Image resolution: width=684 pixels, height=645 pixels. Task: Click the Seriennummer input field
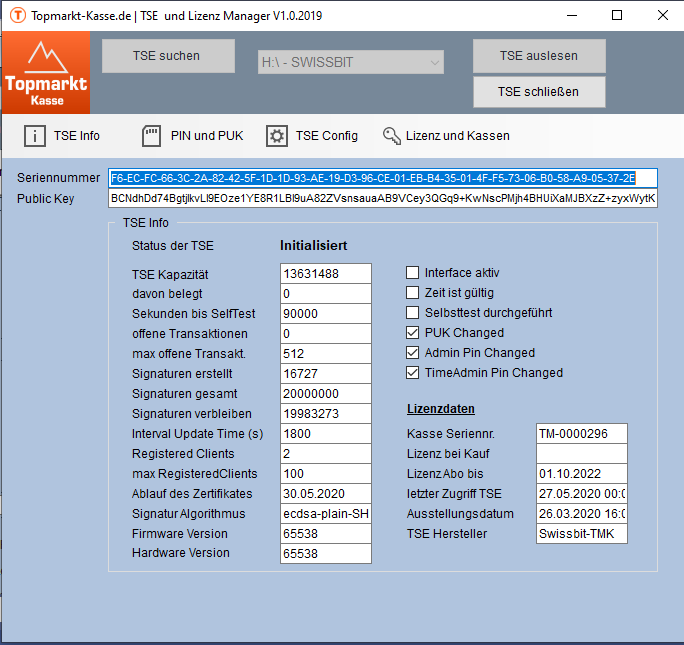click(x=383, y=178)
